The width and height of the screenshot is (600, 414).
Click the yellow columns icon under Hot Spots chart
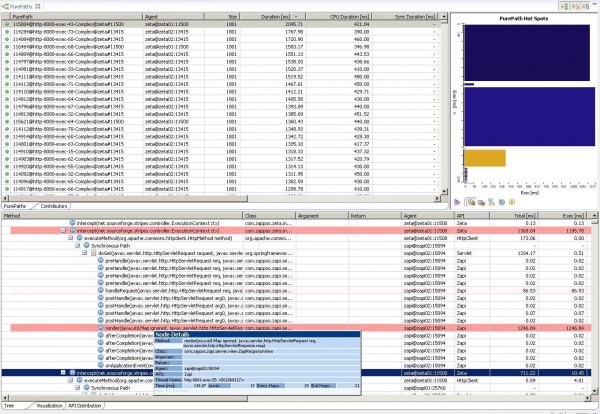(x=512, y=202)
